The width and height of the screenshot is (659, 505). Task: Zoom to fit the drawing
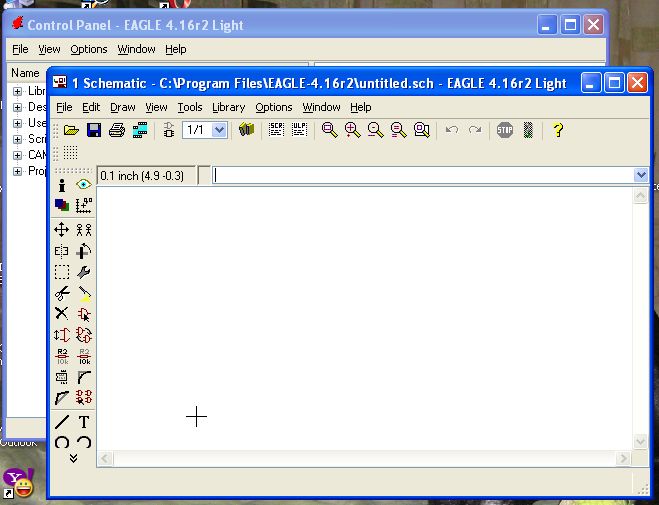coord(330,130)
